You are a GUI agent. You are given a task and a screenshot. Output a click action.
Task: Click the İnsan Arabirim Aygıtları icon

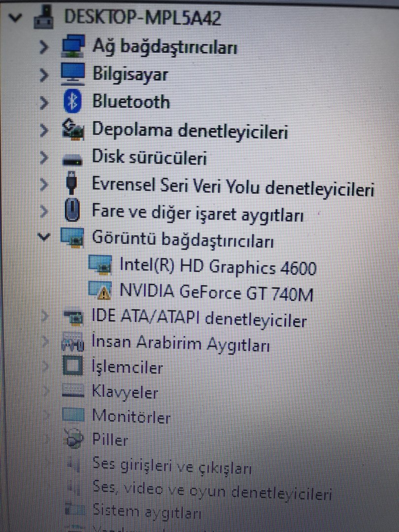point(72,342)
